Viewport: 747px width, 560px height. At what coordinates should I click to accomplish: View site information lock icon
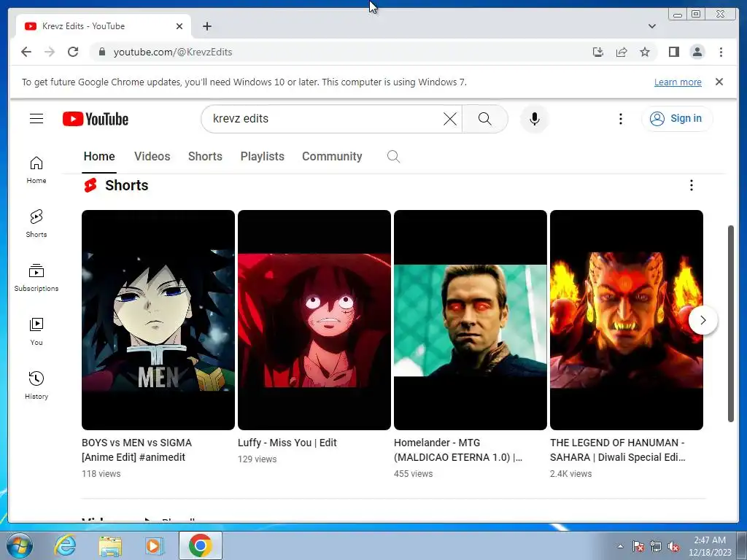[x=101, y=52]
